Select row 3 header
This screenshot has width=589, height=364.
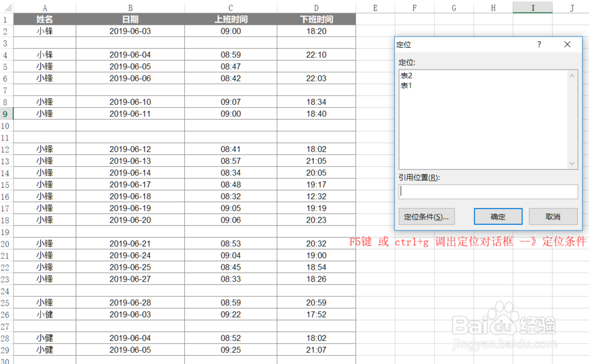tap(6, 43)
